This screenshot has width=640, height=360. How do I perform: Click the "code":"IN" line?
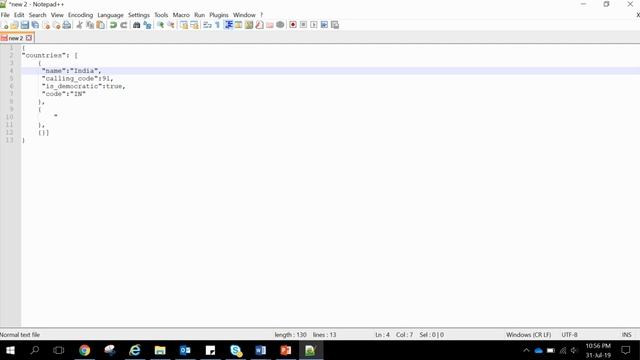click(x=64, y=94)
